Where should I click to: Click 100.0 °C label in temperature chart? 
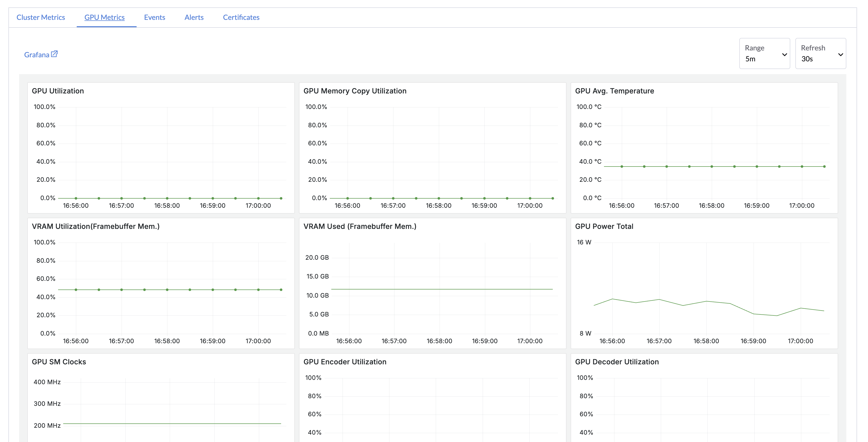coord(589,107)
